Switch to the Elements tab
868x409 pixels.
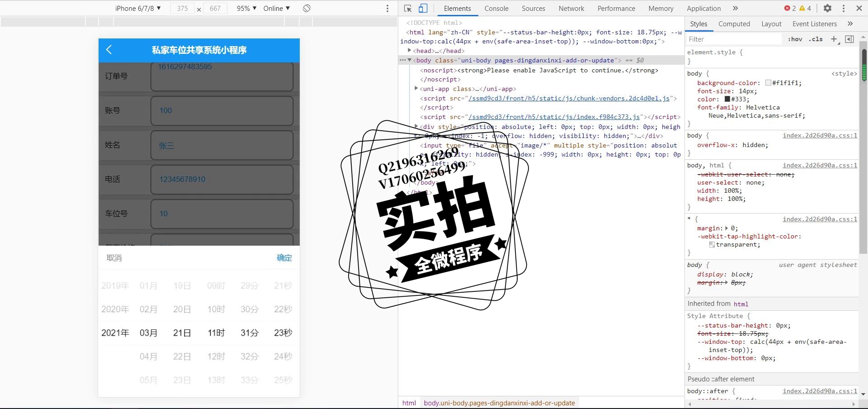point(457,8)
